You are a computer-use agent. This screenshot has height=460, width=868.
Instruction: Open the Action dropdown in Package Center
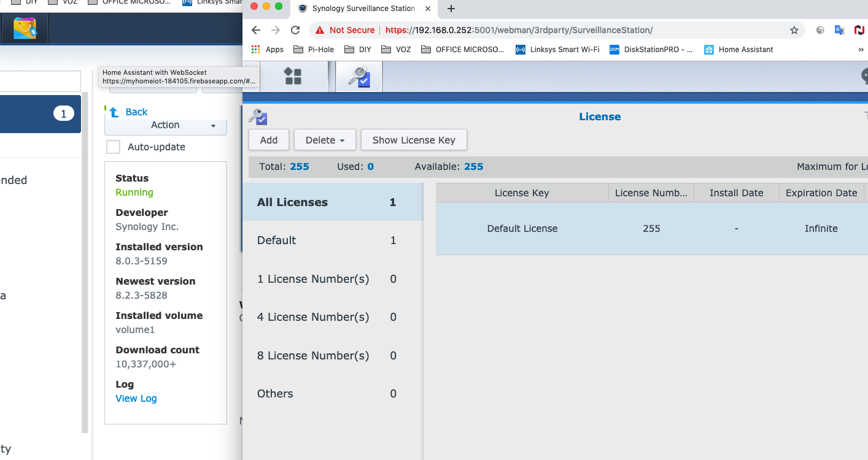[166, 125]
